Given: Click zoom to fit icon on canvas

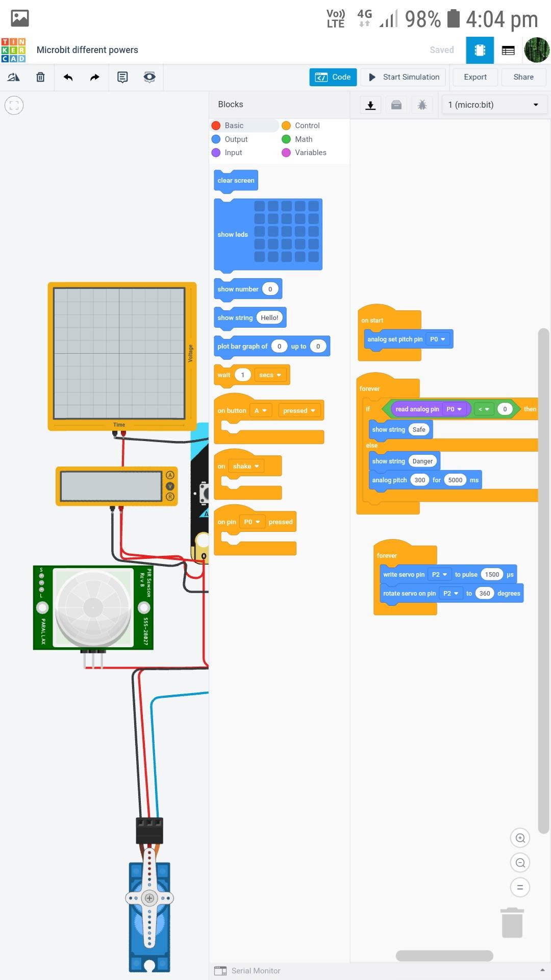Looking at the screenshot, I should [14, 106].
